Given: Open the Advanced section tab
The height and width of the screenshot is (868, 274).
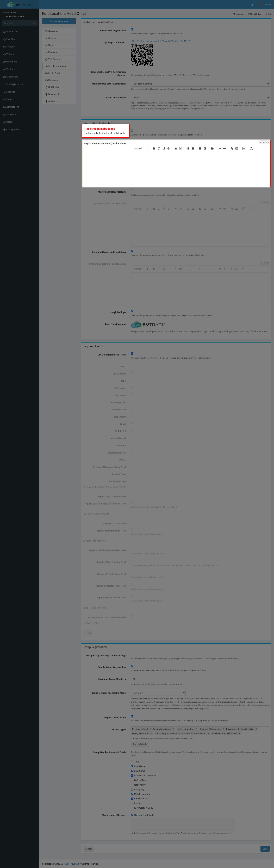Looking at the screenshot, I should pyautogui.click(x=59, y=101).
